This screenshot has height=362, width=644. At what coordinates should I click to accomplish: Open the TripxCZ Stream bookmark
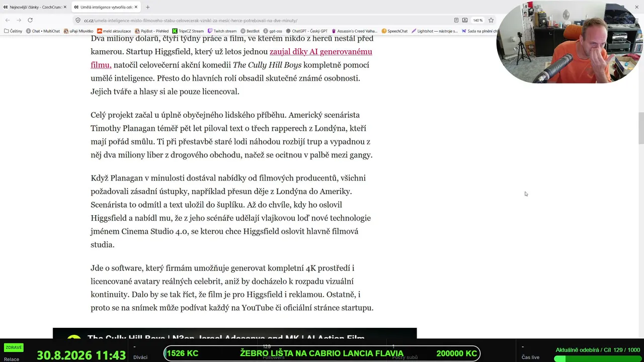[x=188, y=31]
